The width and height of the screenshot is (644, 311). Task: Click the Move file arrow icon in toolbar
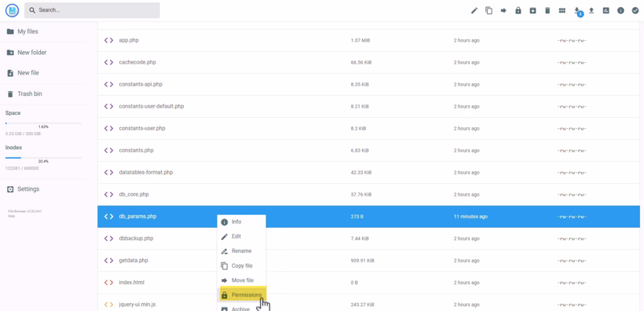504,11
